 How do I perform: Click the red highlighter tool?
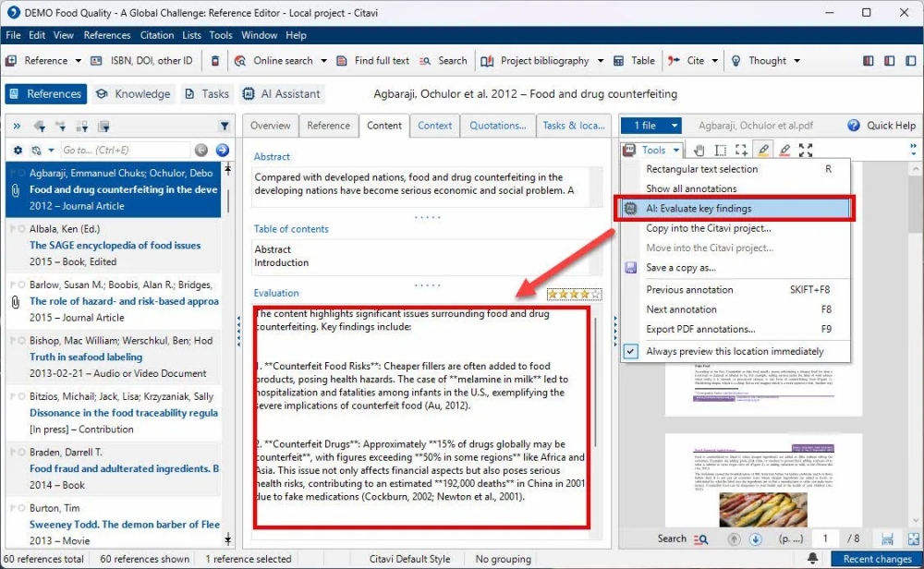(784, 150)
